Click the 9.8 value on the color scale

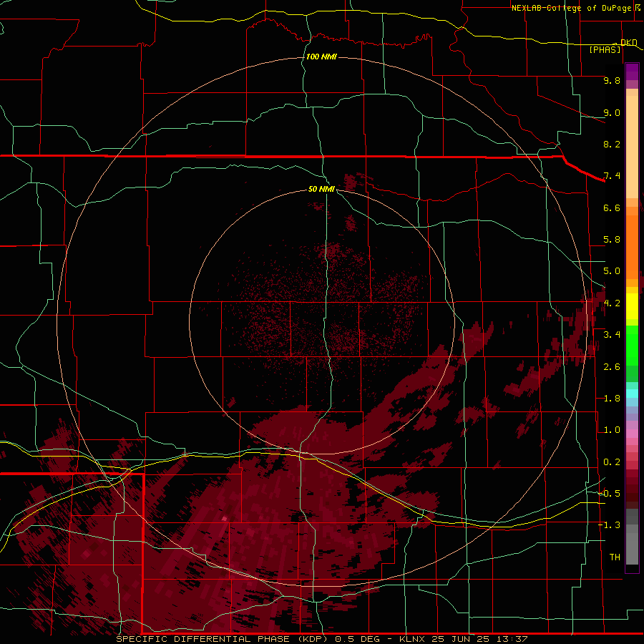coord(612,80)
